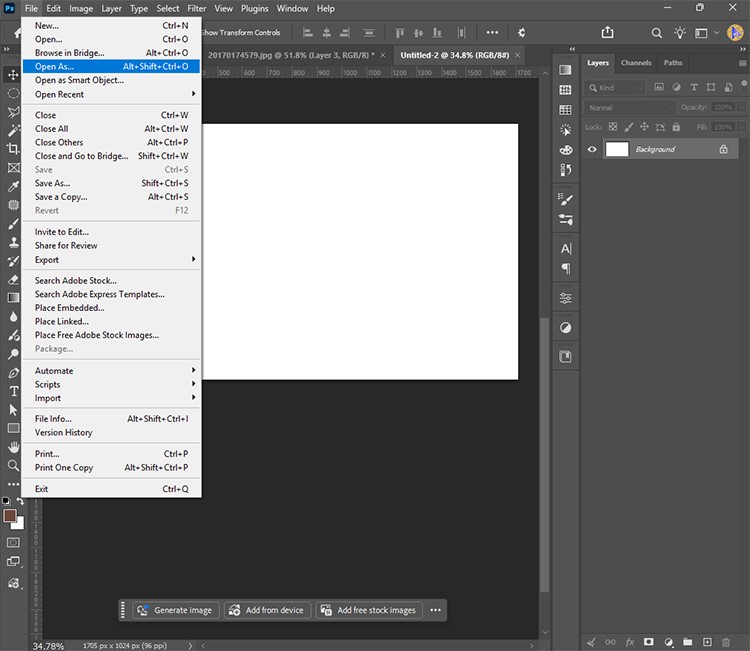This screenshot has height=651, width=750.
Task: Expand the Scripts submenu
Action: [111, 385]
